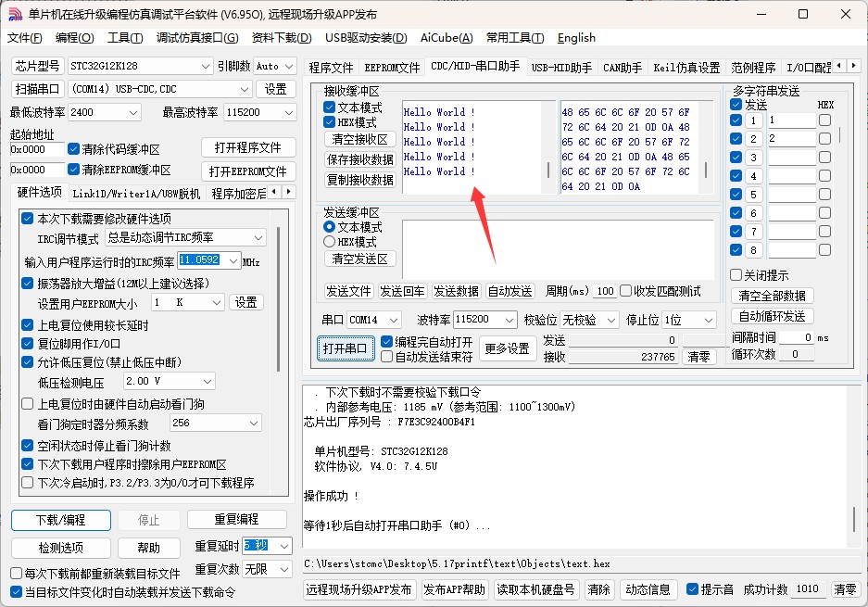Enable HEX checkbox for multi-string row 1
Viewport: 868px width, 607px height.
coord(824,120)
